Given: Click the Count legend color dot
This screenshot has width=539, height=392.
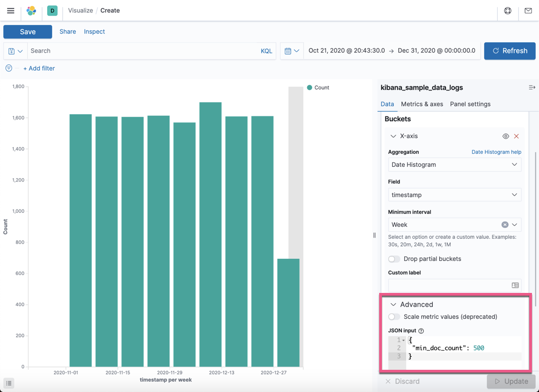Looking at the screenshot, I should click(x=309, y=88).
